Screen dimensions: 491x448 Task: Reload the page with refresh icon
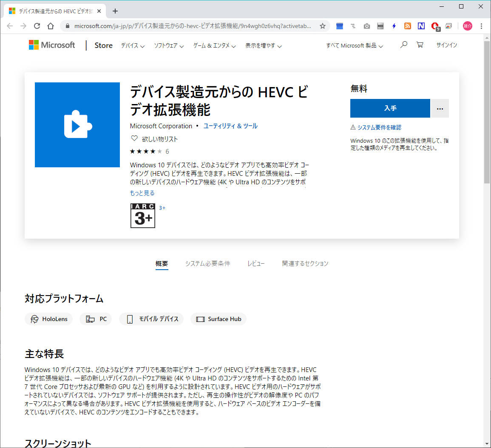(37, 26)
